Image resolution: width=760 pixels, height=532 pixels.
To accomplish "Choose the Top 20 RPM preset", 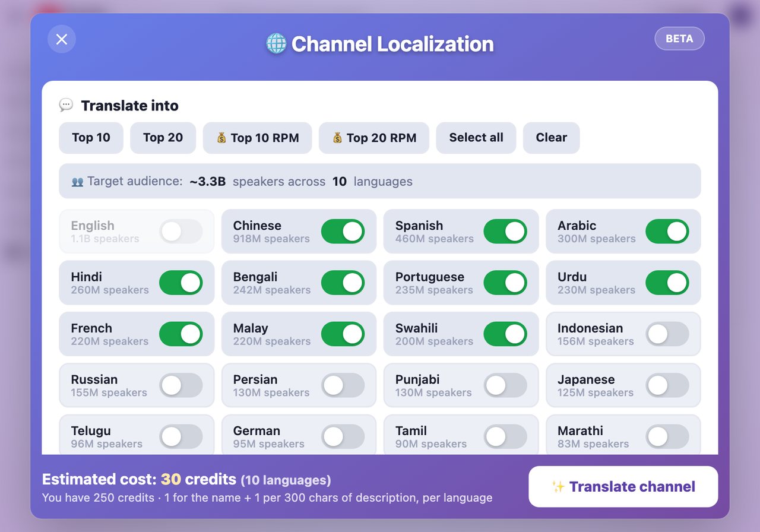I will coord(373,138).
